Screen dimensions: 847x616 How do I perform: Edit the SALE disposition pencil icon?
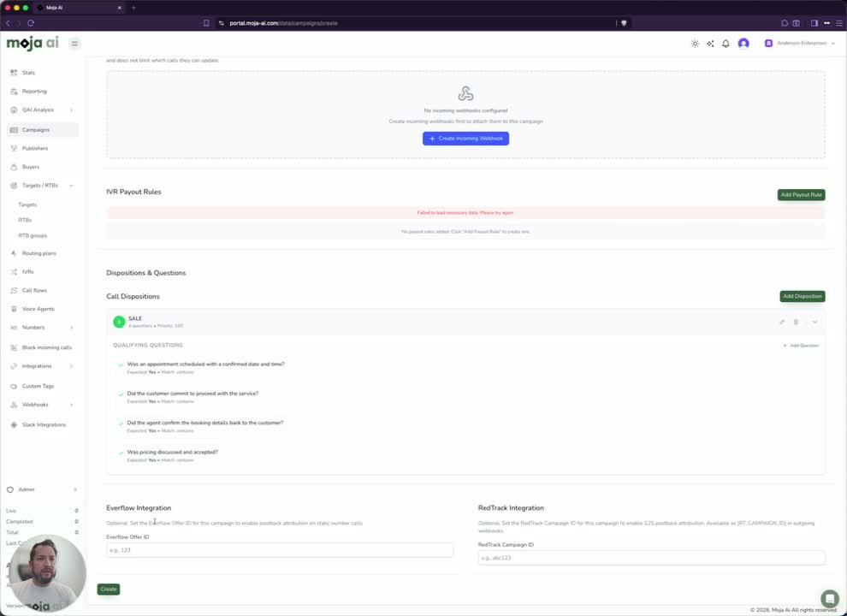782,322
